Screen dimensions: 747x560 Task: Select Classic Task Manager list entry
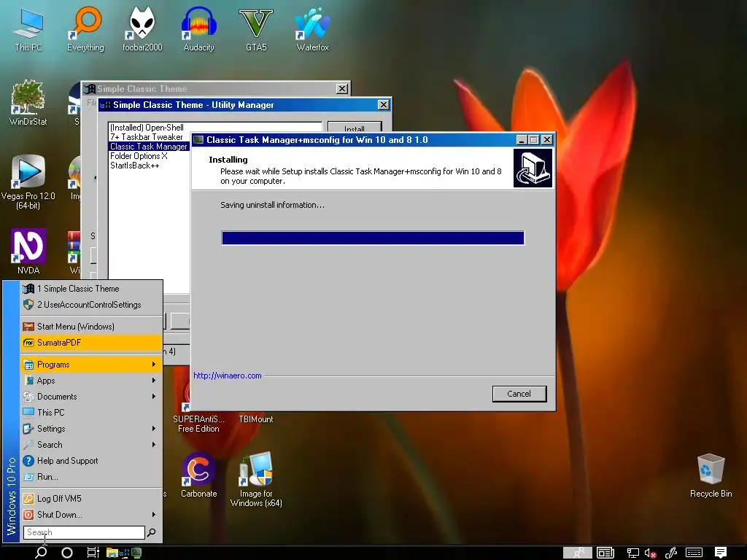pos(149,147)
